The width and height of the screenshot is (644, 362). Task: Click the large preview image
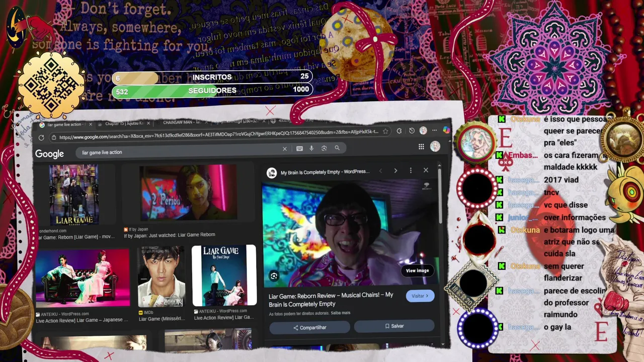coord(350,234)
